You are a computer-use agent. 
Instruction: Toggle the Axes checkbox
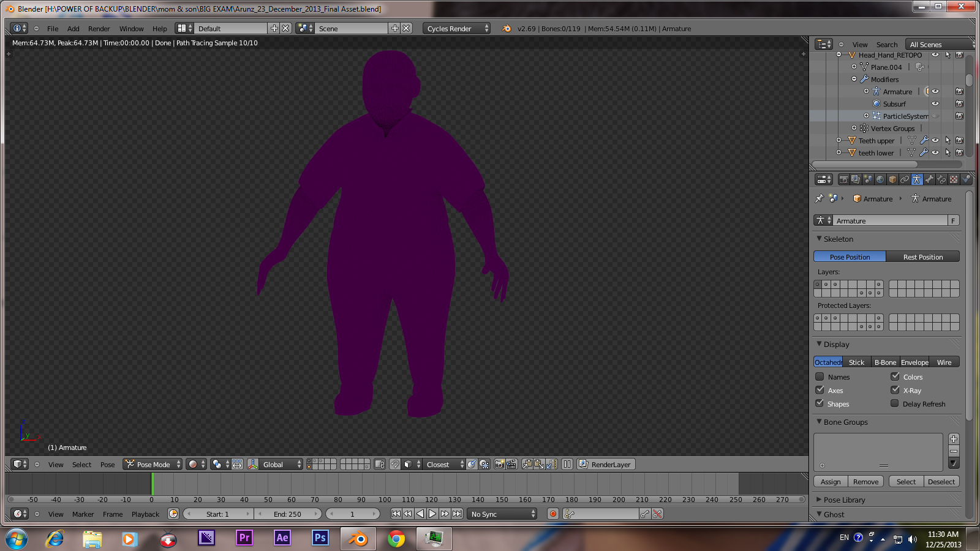pos(820,390)
